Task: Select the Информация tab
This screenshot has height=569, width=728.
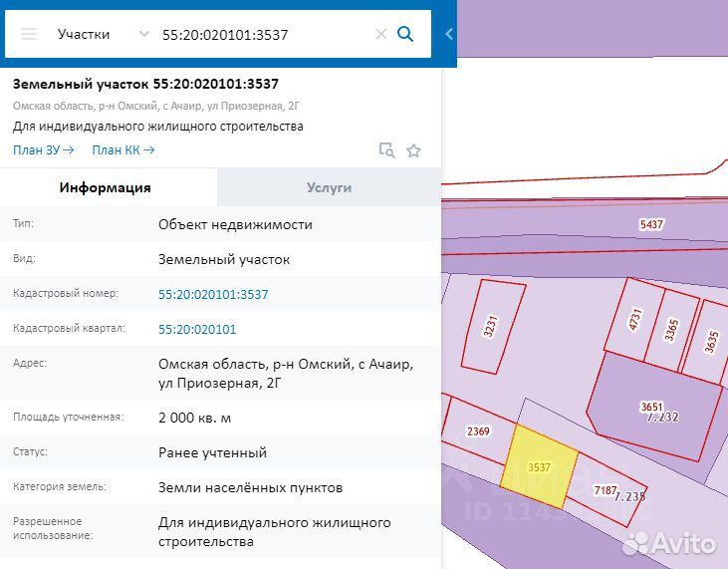Action: [106, 187]
